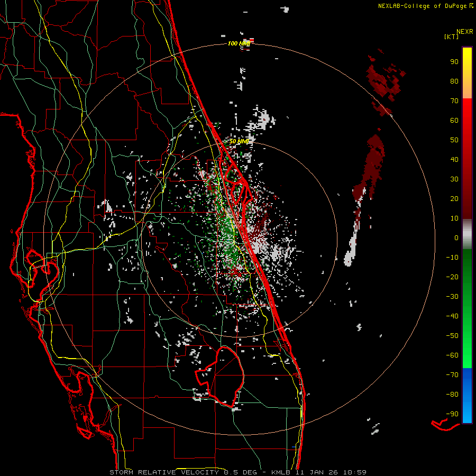
Task: Click the 10 value on the velocity scale
Action: 454,218
